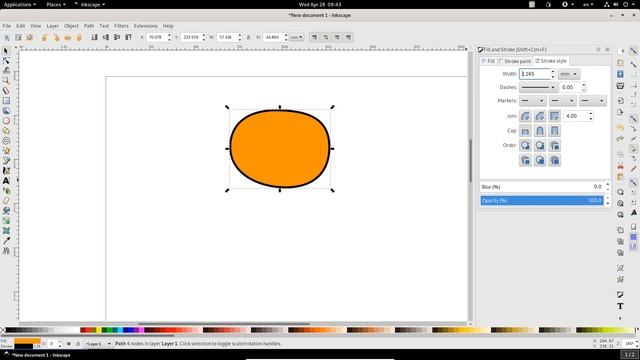Click the yellow palette swatch
This screenshot has width=640, height=360.
click(99, 330)
